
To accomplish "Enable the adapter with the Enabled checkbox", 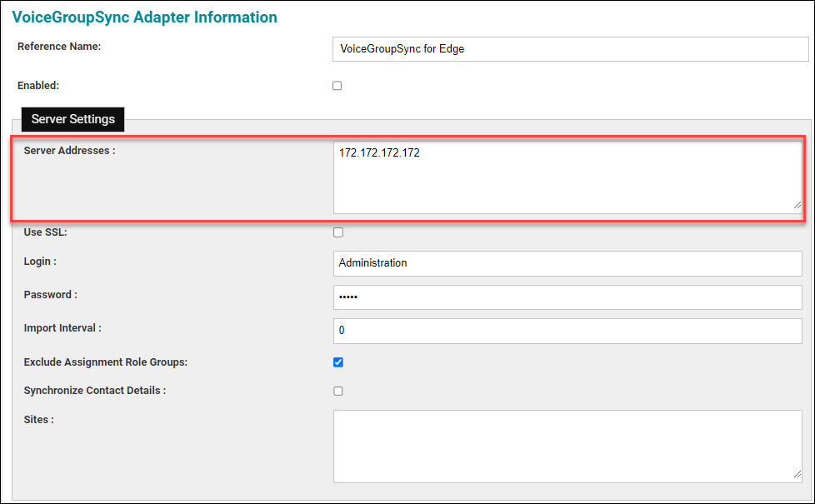I will [337, 85].
